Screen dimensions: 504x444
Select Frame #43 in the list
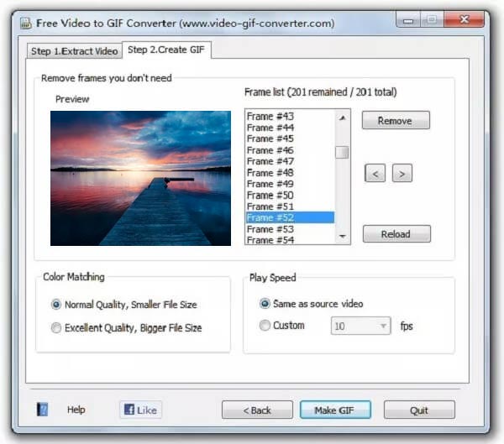[290, 117]
